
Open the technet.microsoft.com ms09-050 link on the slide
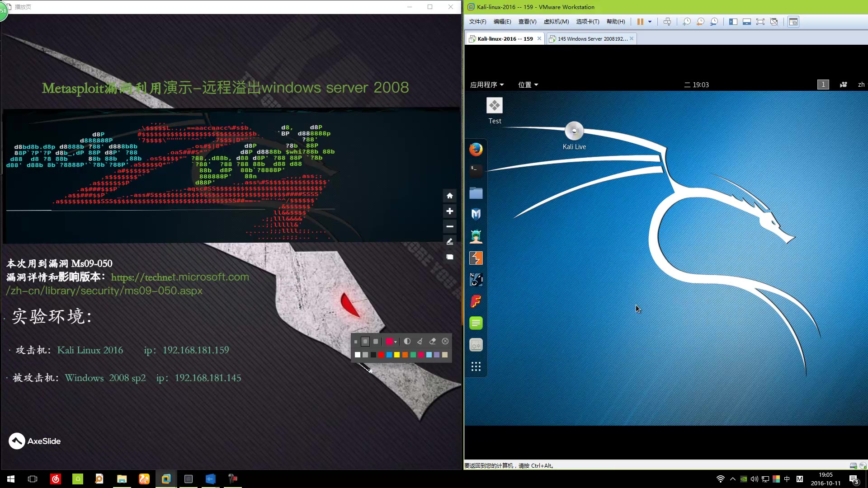[x=128, y=284]
